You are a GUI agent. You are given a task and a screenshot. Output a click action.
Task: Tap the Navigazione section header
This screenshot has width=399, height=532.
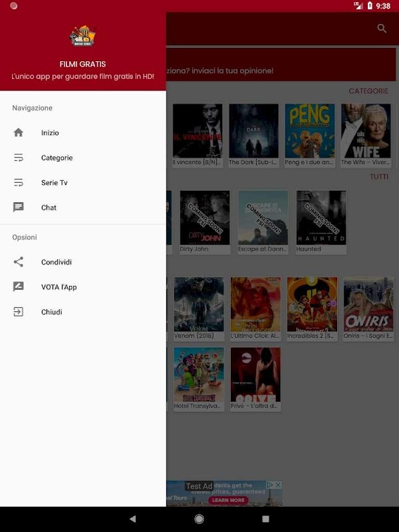tap(32, 108)
